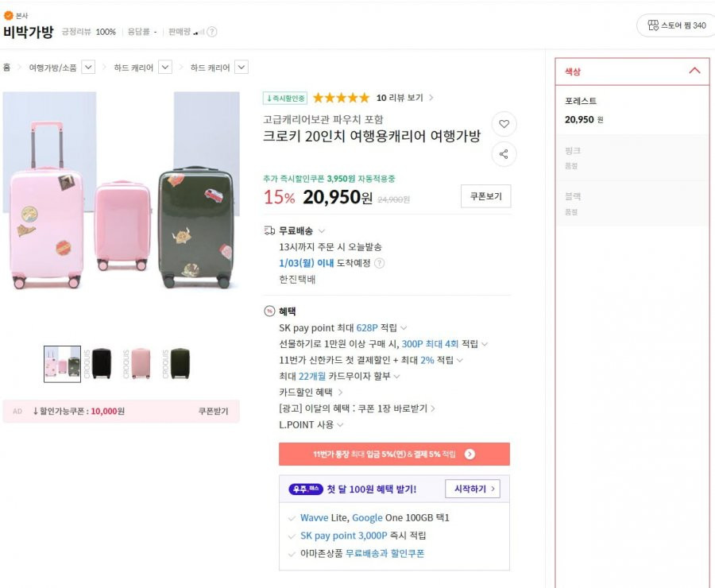Click the free shipping truck icon

pyautogui.click(x=269, y=230)
